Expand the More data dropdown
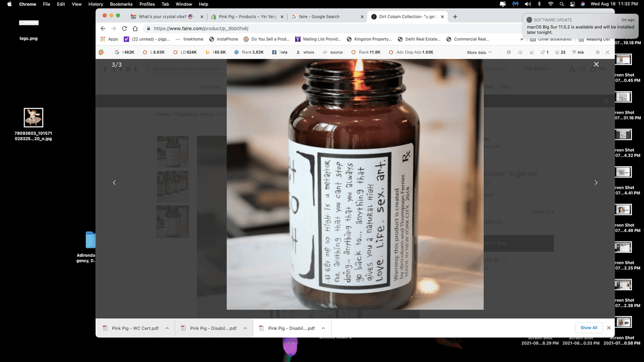644x362 pixels. click(x=479, y=52)
